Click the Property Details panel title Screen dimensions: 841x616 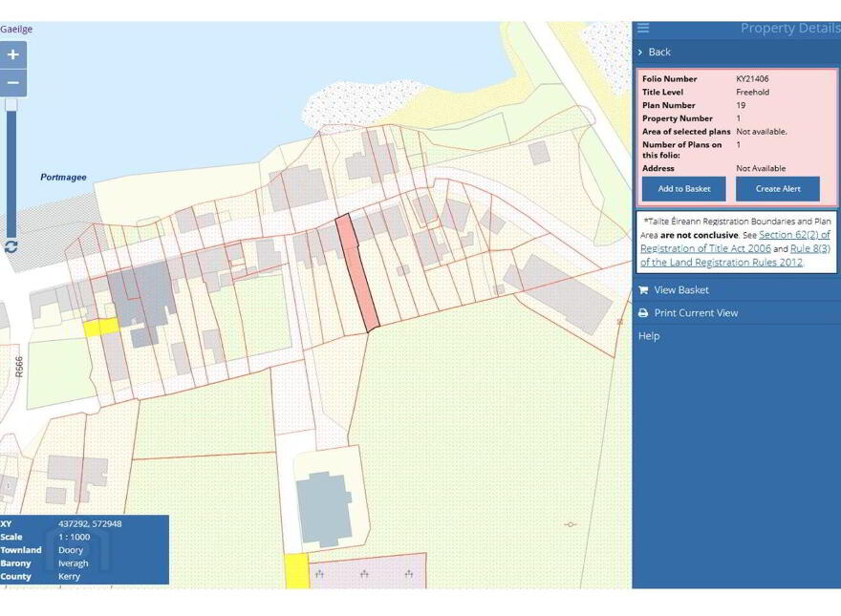coord(790,29)
